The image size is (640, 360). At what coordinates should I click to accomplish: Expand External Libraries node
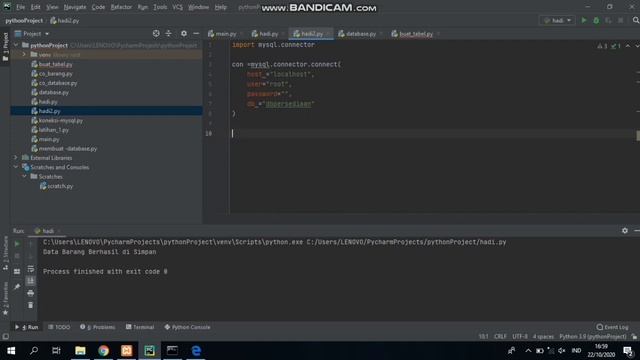16,158
